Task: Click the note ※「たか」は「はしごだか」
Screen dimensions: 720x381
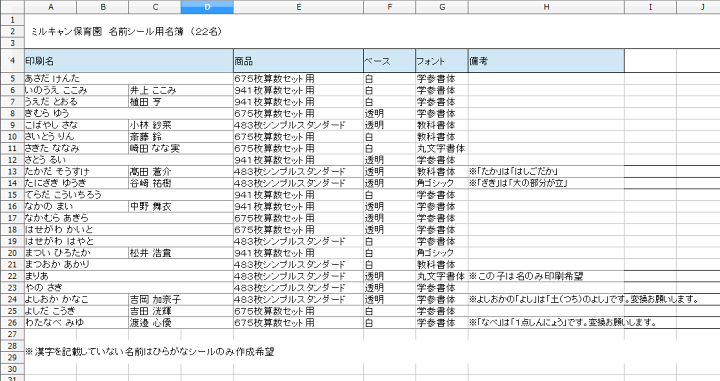Action: pos(513,171)
